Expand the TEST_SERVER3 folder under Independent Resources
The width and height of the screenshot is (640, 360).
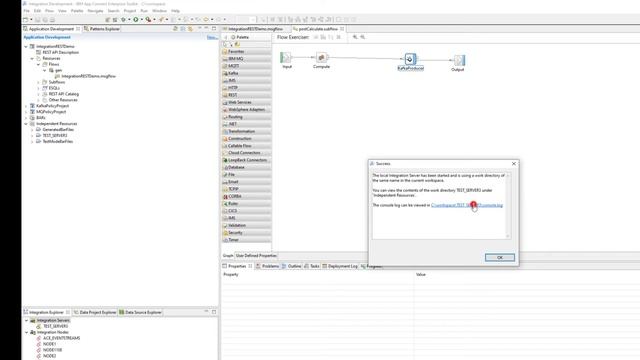pyautogui.click(x=32, y=136)
